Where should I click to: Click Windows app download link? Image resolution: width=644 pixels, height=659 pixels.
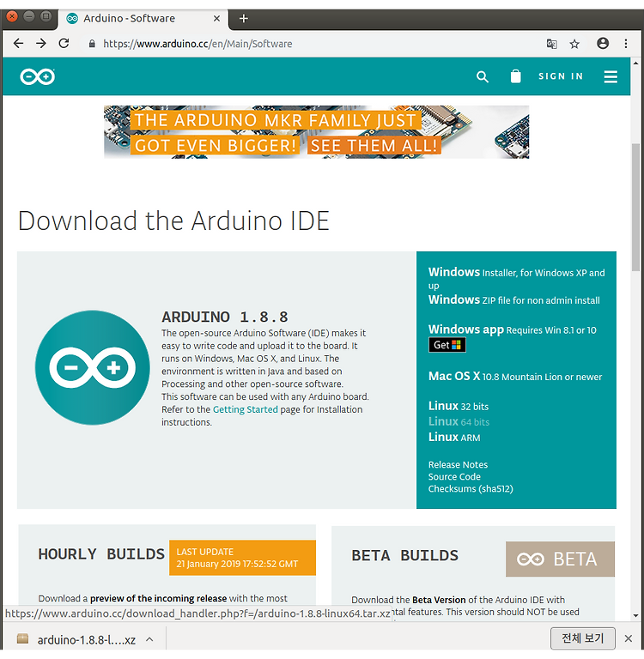coord(513,329)
